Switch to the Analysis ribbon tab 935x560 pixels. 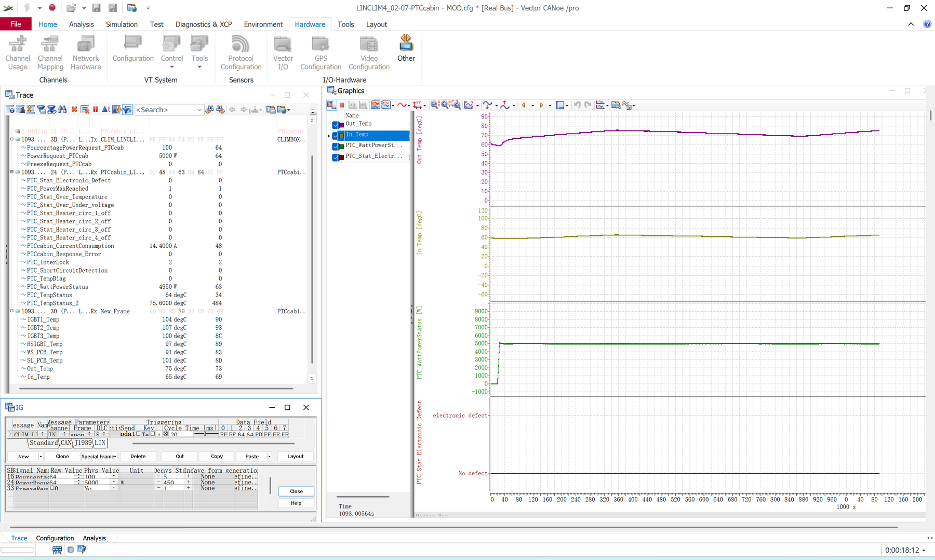pyautogui.click(x=82, y=24)
